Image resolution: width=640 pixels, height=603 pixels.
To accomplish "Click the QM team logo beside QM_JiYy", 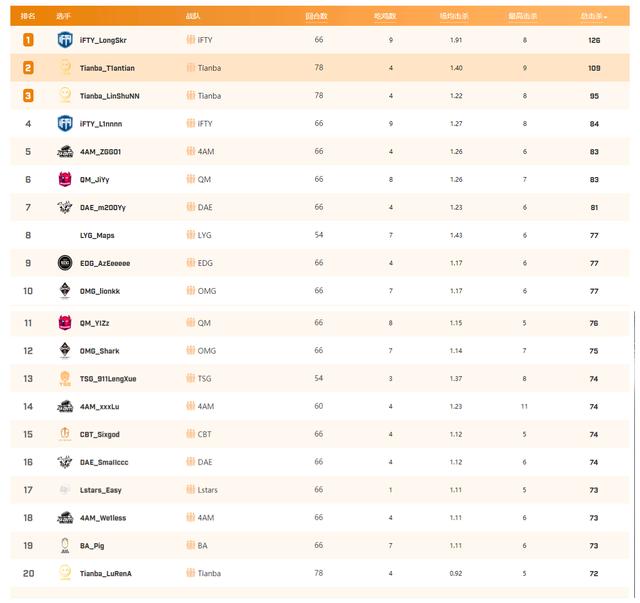I will point(65,180).
